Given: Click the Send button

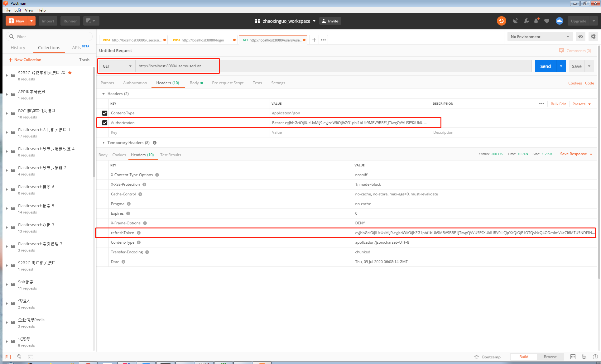Looking at the screenshot, I should coord(545,66).
